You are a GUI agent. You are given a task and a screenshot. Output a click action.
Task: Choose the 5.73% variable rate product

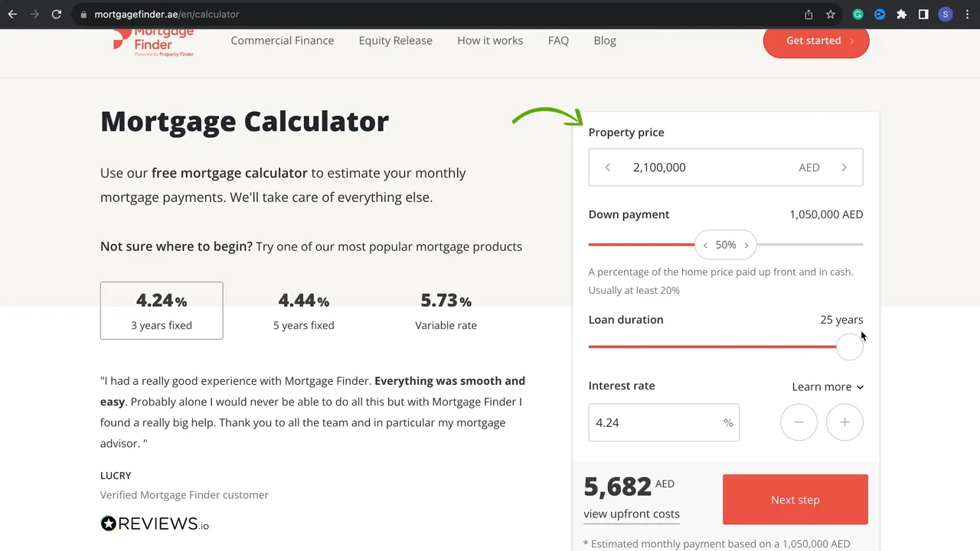pyautogui.click(x=446, y=311)
